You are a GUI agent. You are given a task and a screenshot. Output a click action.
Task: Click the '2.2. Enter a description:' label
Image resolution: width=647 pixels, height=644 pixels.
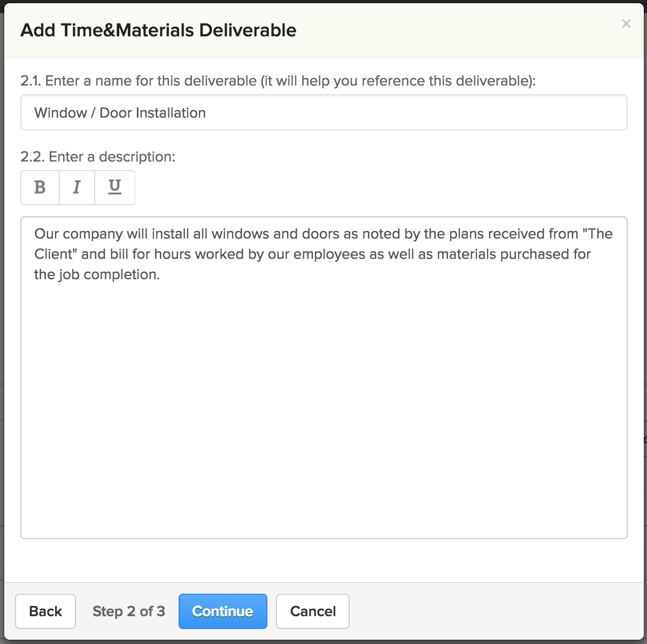coord(98,157)
